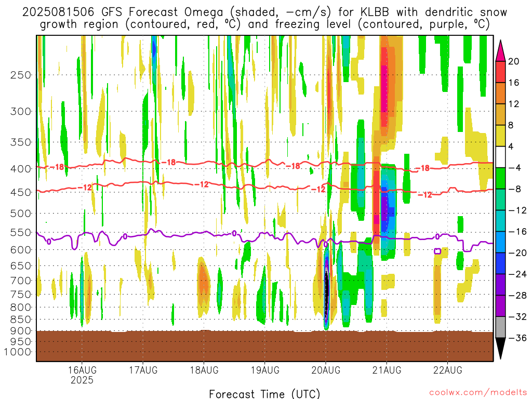Click the purple -28-to-−24 colorbar swatch
This screenshot has height=399, width=532.
(x=500, y=285)
